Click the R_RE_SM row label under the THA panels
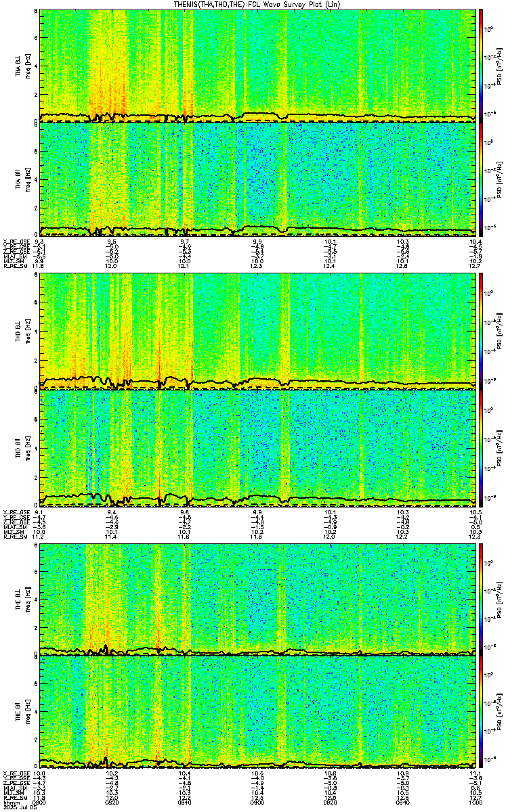 [14, 267]
